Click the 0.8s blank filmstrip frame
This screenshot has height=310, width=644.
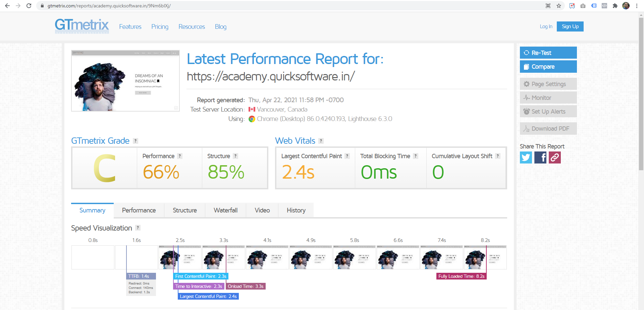click(x=93, y=257)
